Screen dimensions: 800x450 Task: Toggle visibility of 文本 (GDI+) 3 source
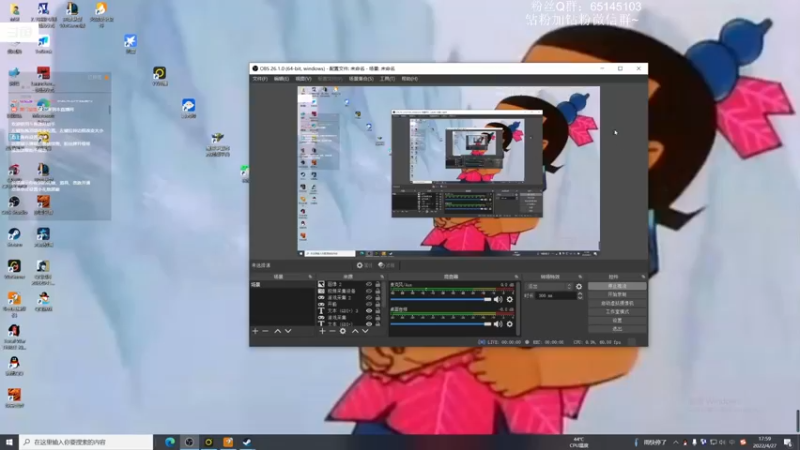click(x=369, y=311)
